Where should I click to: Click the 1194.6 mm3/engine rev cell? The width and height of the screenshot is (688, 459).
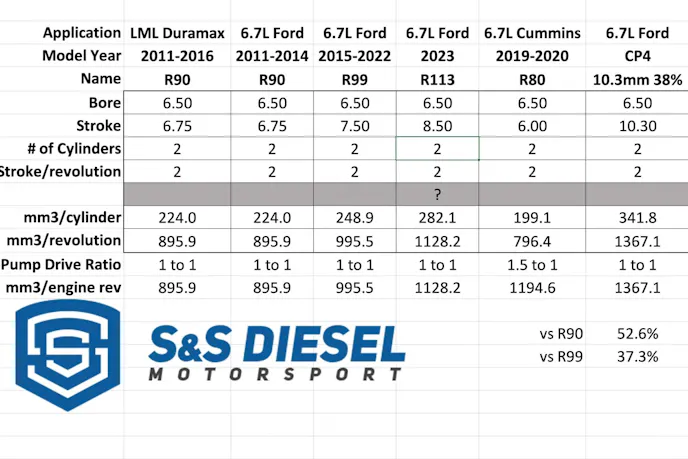tap(532, 287)
